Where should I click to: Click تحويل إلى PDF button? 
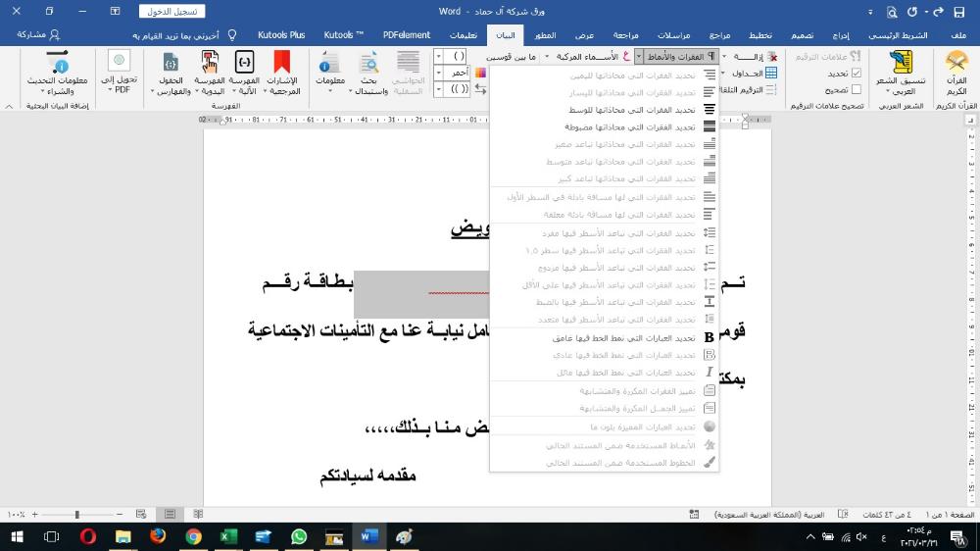click(119, 73)
